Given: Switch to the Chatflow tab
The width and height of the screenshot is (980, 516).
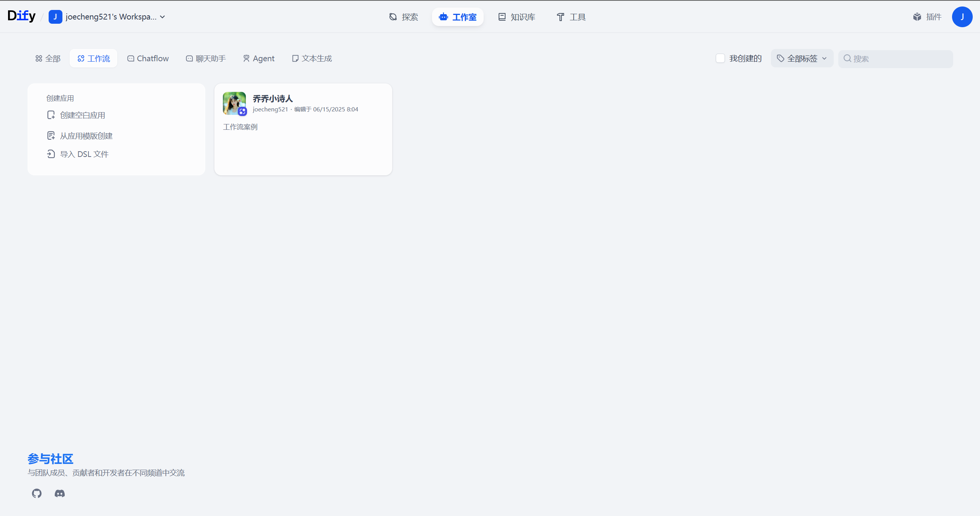Looking at the screenshot, I should [x=148, y=58].
